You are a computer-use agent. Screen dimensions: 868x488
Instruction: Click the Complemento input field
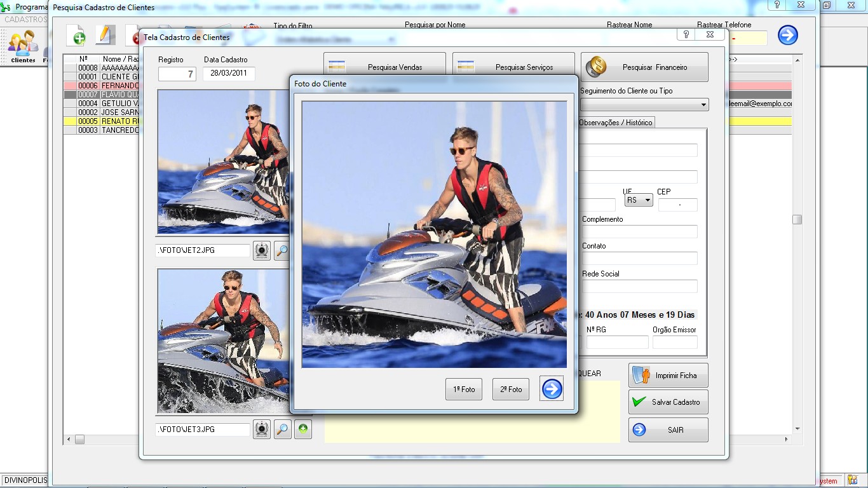tap(639, 231)
